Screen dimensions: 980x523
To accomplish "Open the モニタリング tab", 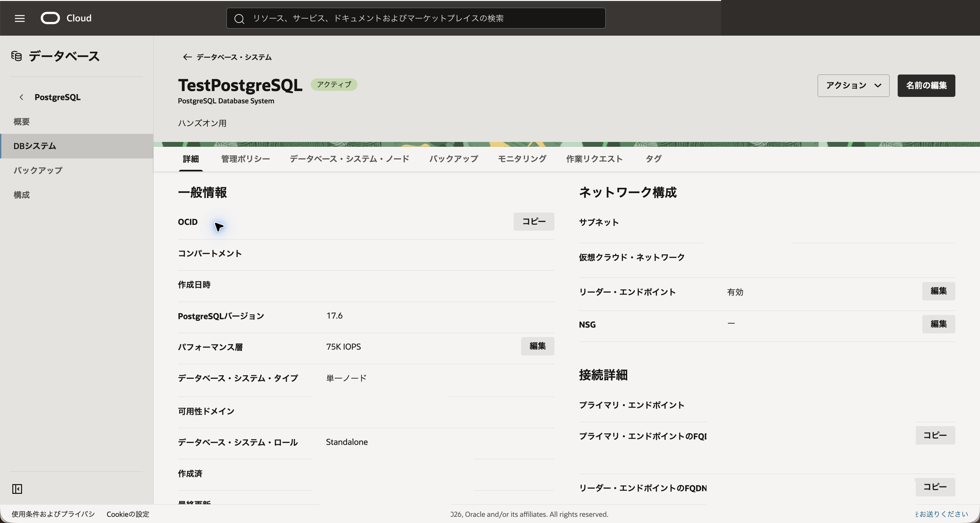I will [522, 159].
